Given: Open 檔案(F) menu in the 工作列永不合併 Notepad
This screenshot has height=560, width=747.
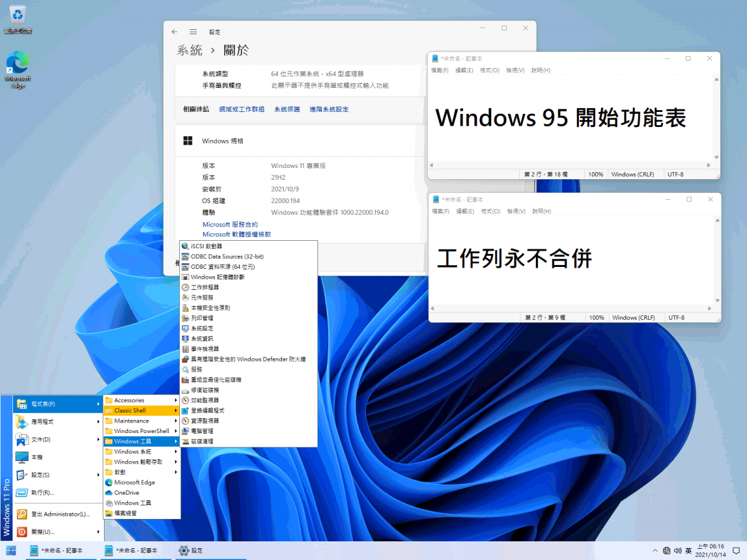Looking at the screenshot, I should coord(441,212).
